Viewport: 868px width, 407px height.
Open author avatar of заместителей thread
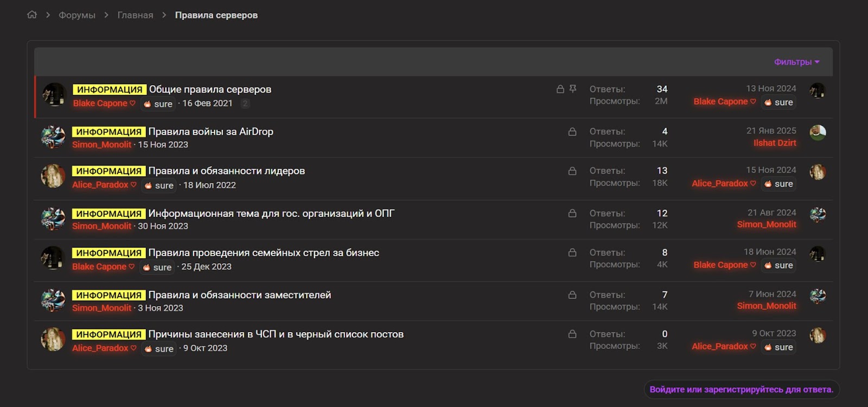(53, 300)
